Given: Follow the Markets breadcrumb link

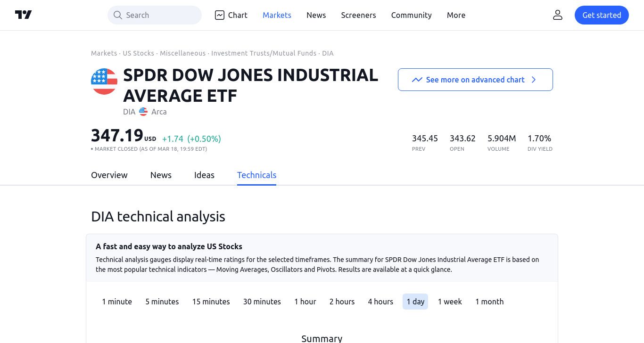Looking at the screenshot, I should point(104,53).
